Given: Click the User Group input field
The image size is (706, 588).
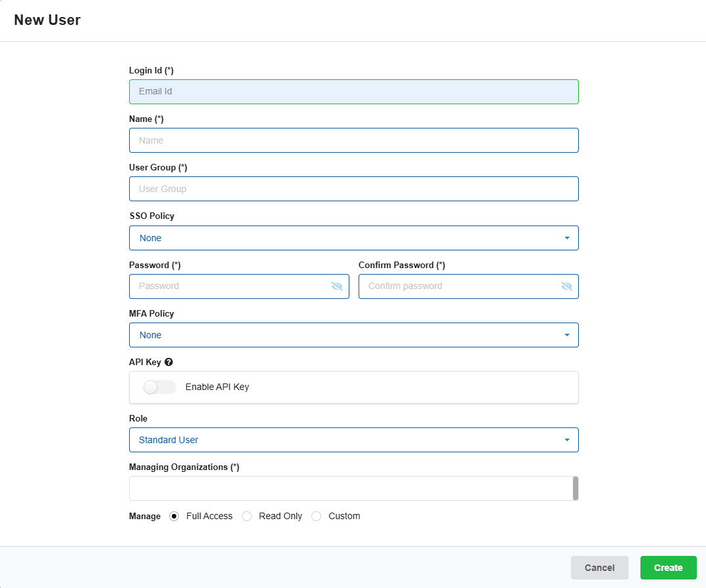Looking at the screenshot, I should click(353, 189).
